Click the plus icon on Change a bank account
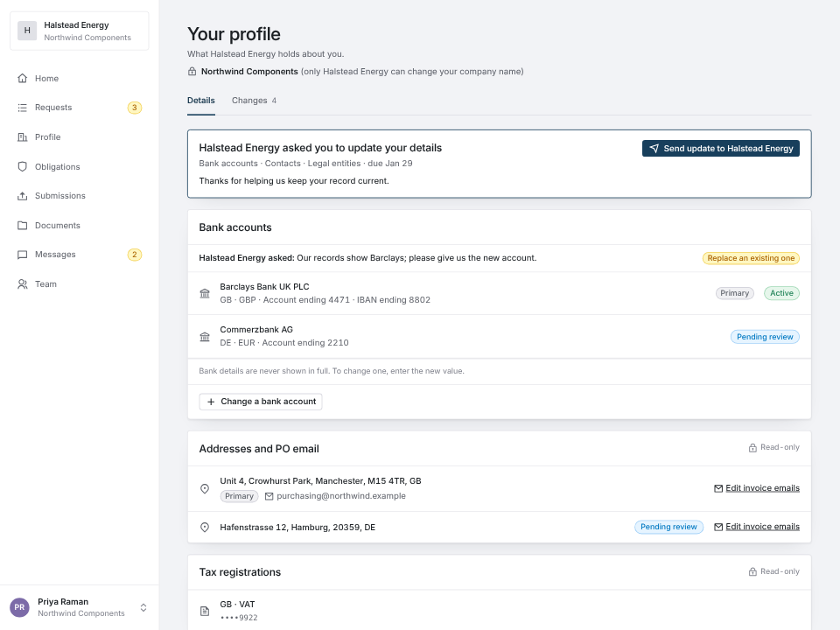Viewport: 840px width, 630px height. [x=211, y=402]
